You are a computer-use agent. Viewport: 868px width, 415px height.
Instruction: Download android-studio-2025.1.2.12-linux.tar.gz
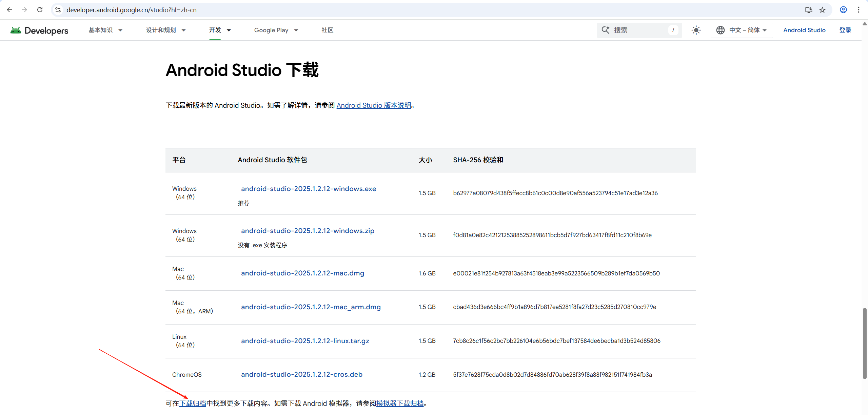tap(305, 341)
